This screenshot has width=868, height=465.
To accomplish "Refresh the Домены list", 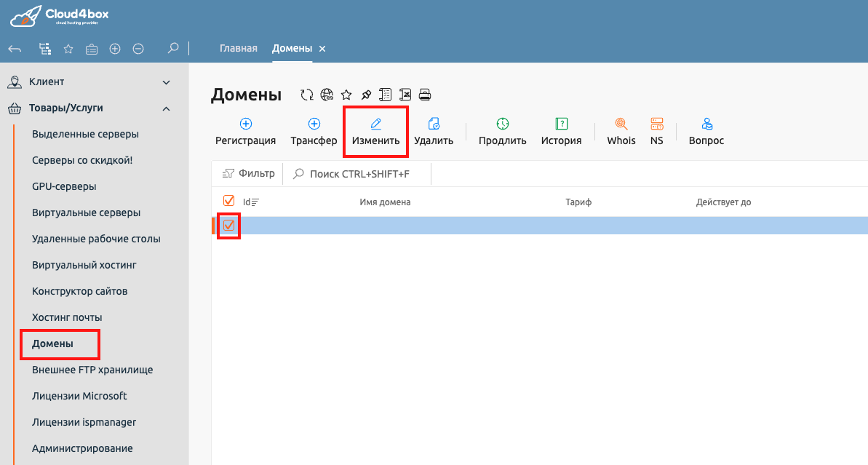I will click(306, 94).
